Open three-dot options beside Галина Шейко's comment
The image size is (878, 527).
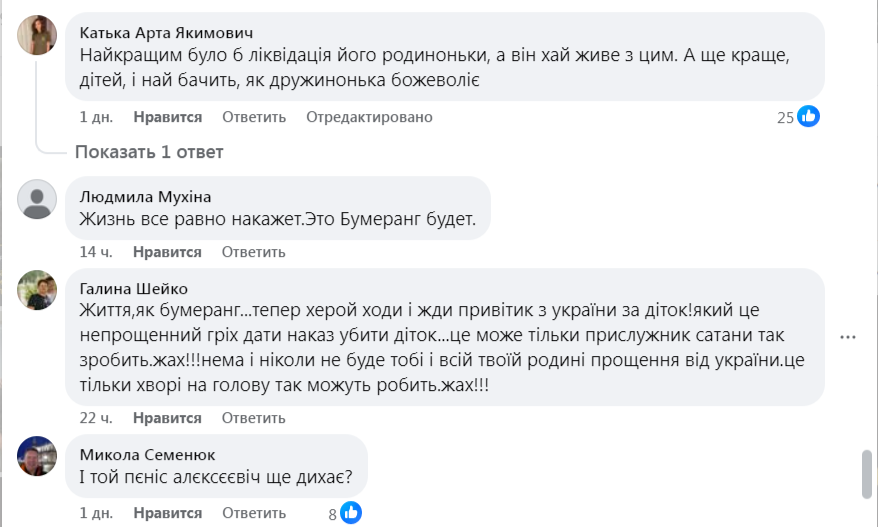point(848,337)
